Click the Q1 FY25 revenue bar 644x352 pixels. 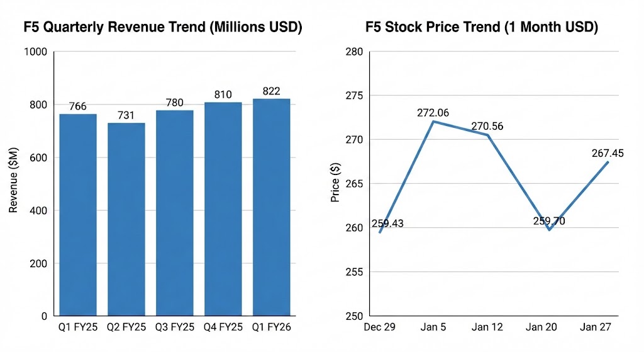pyautogui.click(x=78, y=214)
